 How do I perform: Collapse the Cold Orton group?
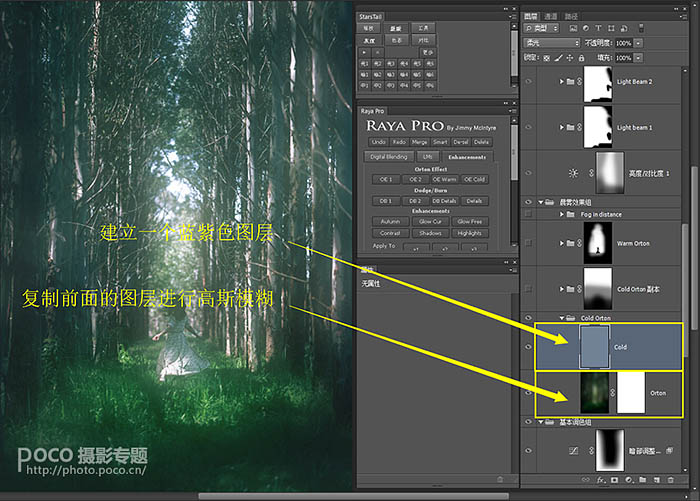562,318
